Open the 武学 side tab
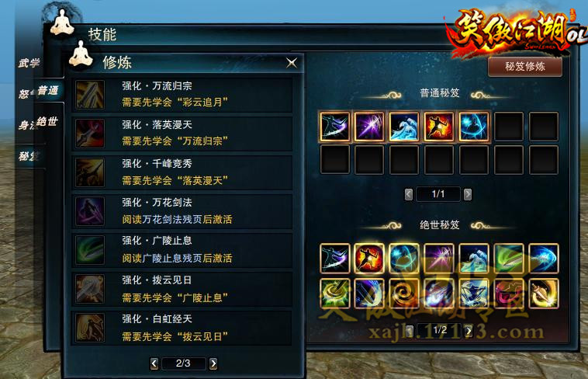The image size is (588, 379). (29, 63)
